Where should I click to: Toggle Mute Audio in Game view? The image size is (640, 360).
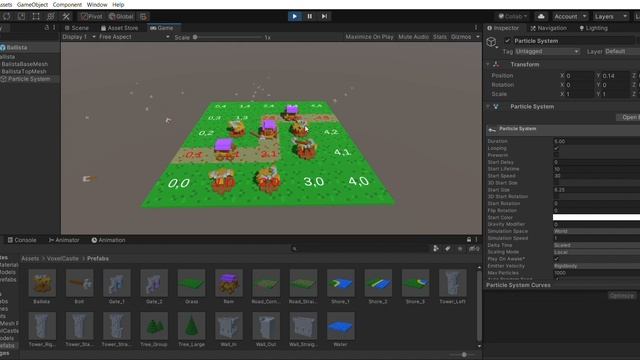[413, 37]
